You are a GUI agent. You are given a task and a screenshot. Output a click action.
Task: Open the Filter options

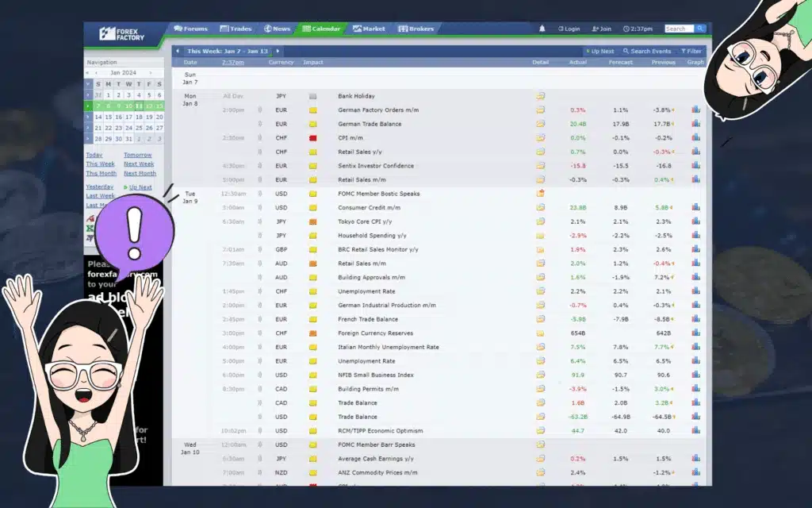point(691,52)
